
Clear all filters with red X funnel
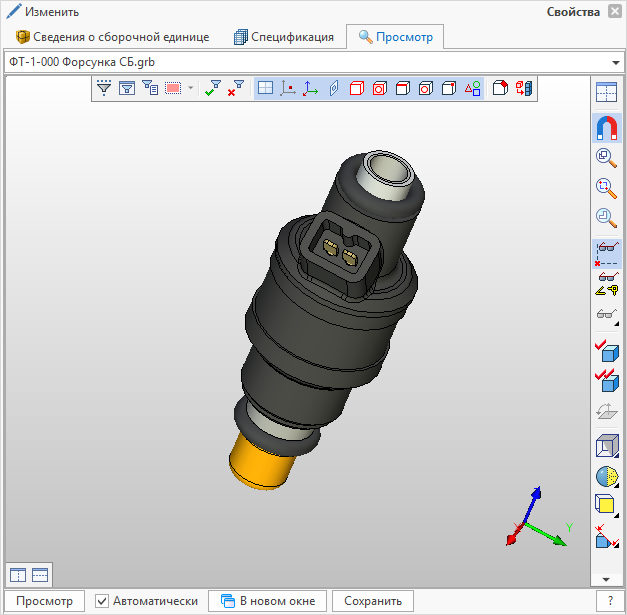click(x=236, y=88)
